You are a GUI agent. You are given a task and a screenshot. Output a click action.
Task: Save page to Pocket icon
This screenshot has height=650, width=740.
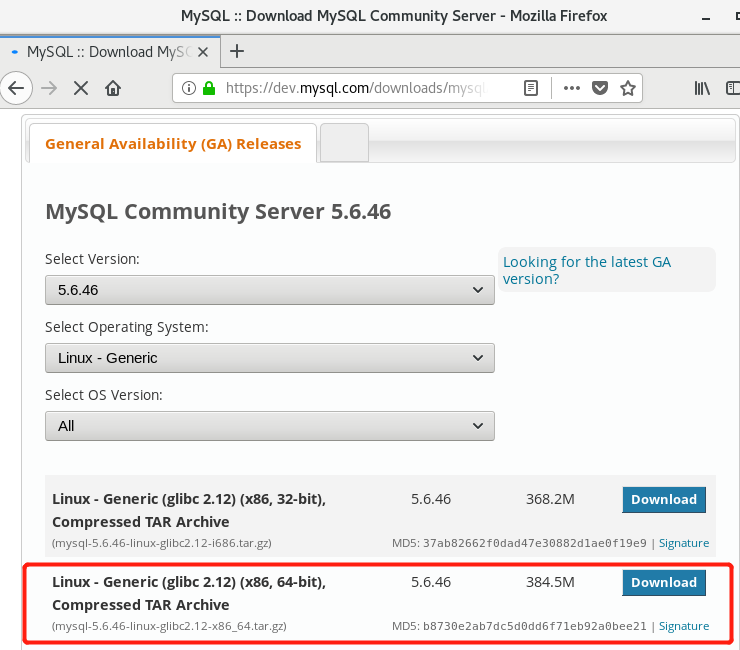[x=600, y=88]
